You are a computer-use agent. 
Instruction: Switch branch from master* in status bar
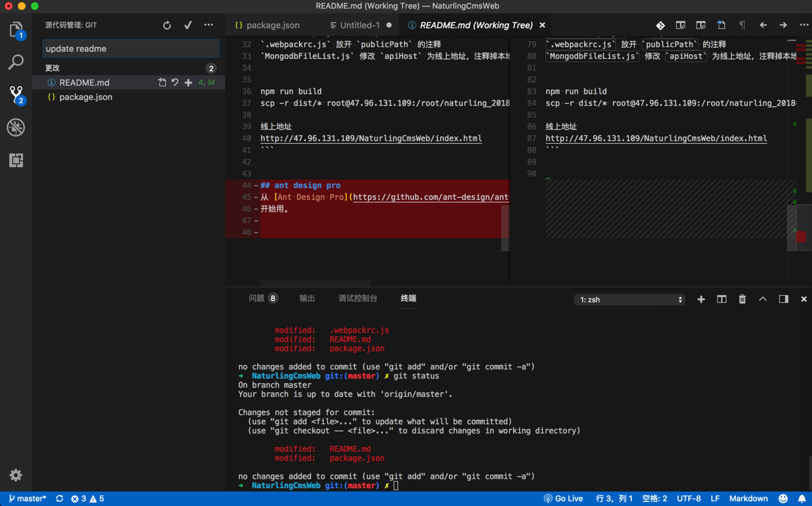(27, 499)
